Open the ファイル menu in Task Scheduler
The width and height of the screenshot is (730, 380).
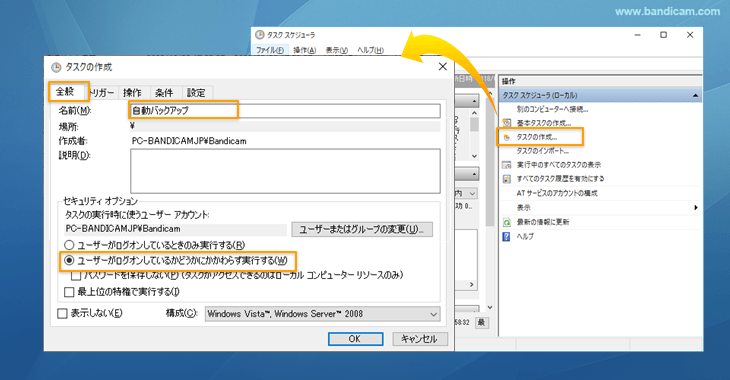270,50
